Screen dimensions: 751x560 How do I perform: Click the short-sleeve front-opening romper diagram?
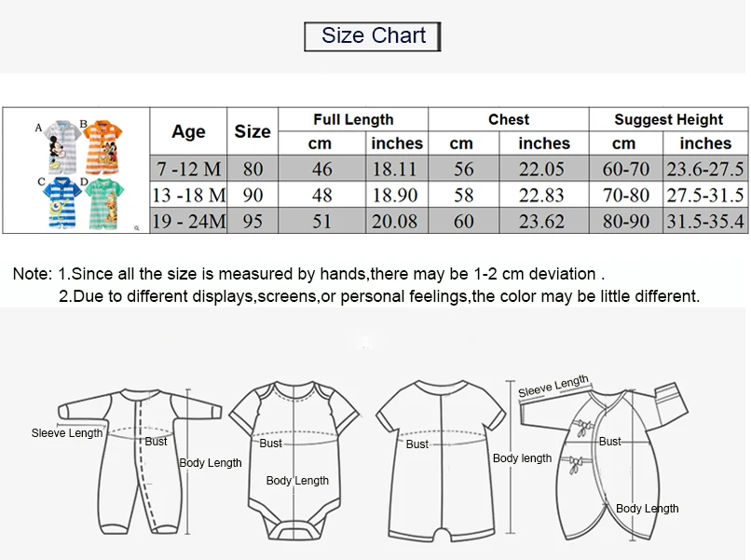point(441,461)
